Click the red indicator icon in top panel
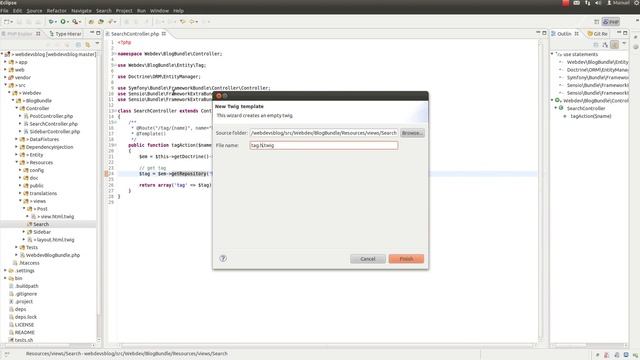The width and height of the screenshot is (640, 360). click(x=566, y=3)
